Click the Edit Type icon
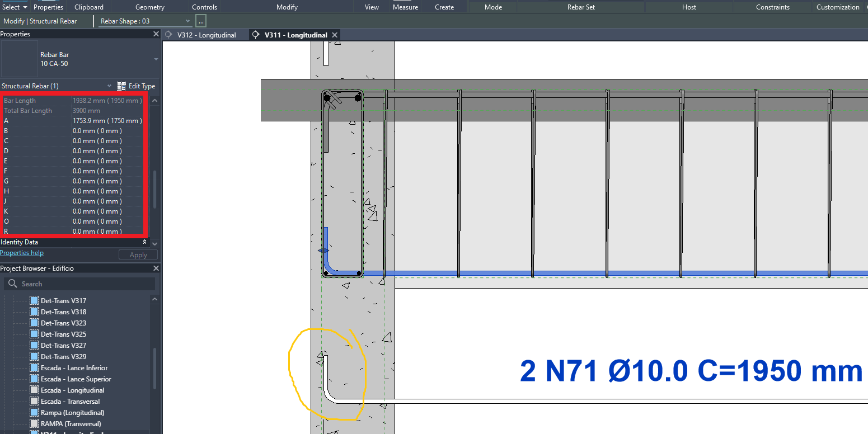 (x=121, y=86)
